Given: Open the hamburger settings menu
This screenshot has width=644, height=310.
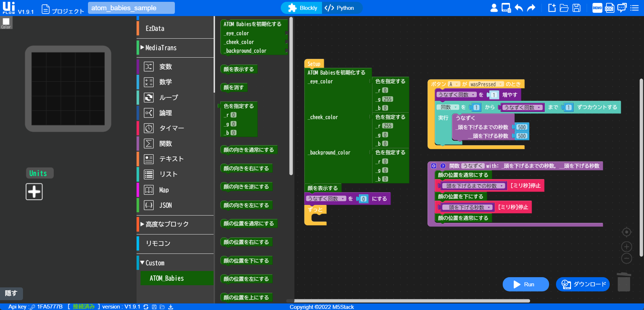Looking at the screenshot, I should click(x=635, y=8).
